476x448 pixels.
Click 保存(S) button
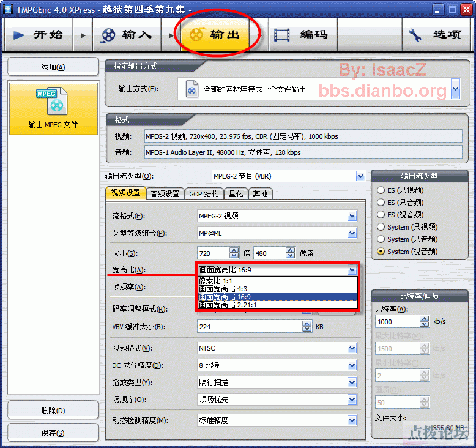(53, 433)
